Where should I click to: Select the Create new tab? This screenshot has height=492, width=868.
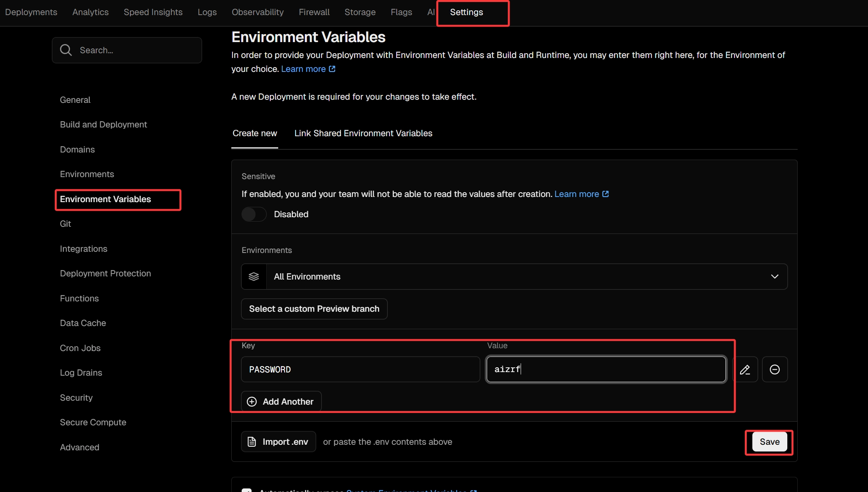[x=255, y=133]
